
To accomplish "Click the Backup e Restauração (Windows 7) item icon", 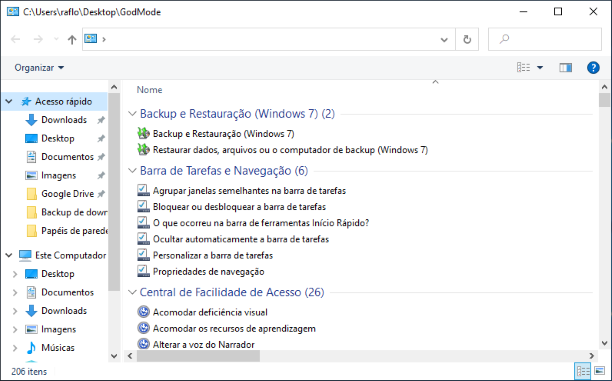I will 144,134.
